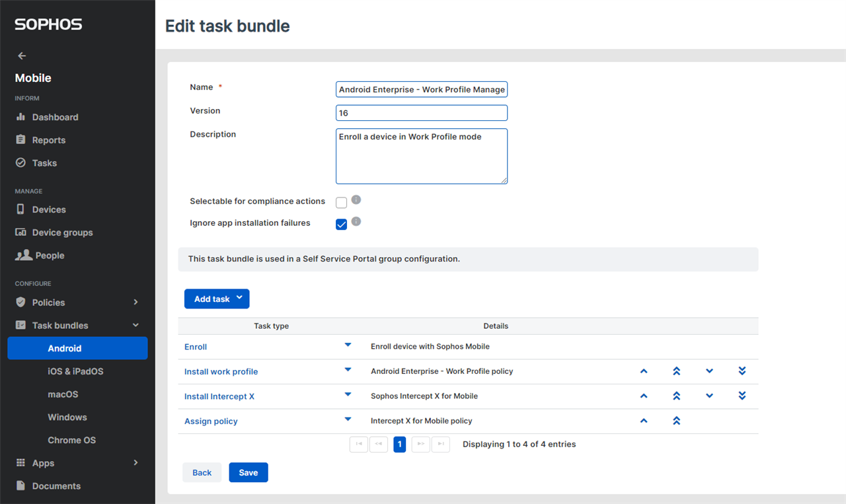Go to last page of task list
The image size is (846, 504).
click(x=441, y=445)
